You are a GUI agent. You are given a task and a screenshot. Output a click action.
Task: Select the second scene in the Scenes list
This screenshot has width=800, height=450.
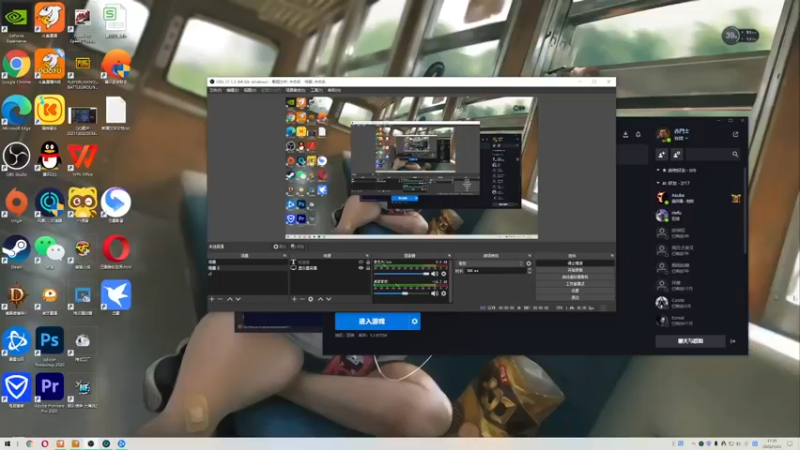point(247,268)
